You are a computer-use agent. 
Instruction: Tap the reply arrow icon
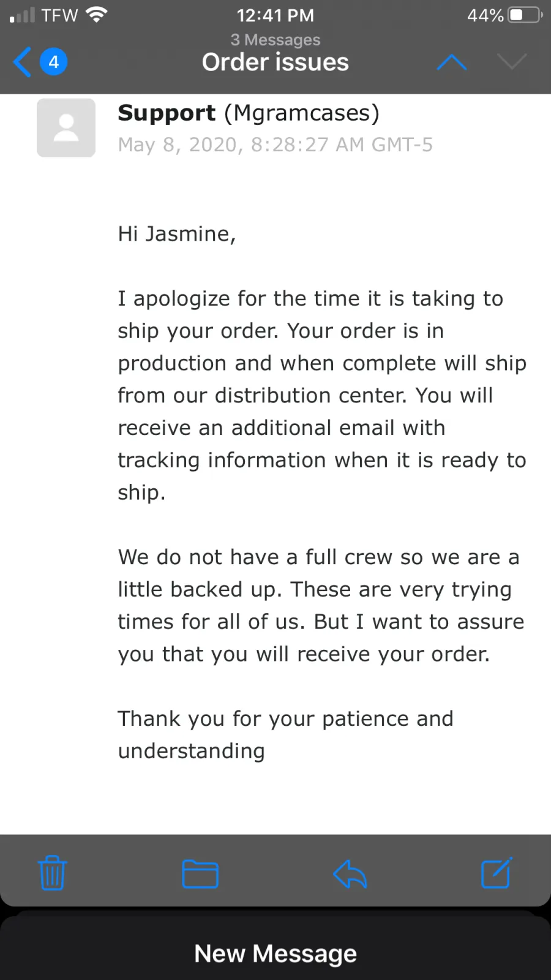(350, 874)
